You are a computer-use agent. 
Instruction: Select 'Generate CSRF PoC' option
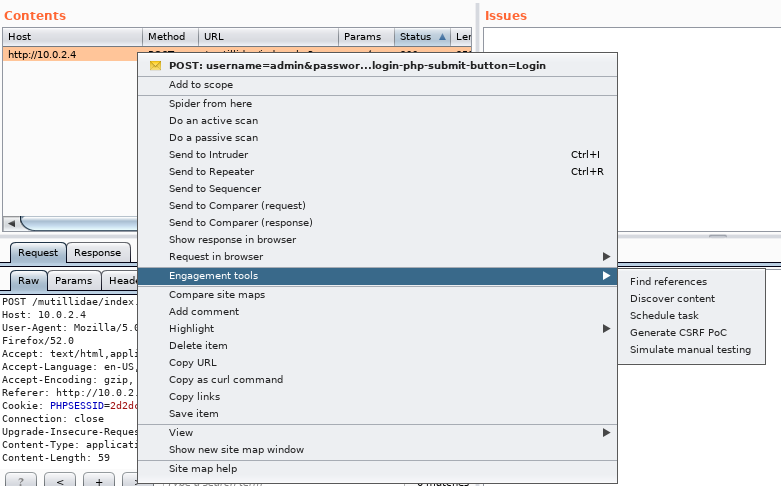click(x=679, y=333)
